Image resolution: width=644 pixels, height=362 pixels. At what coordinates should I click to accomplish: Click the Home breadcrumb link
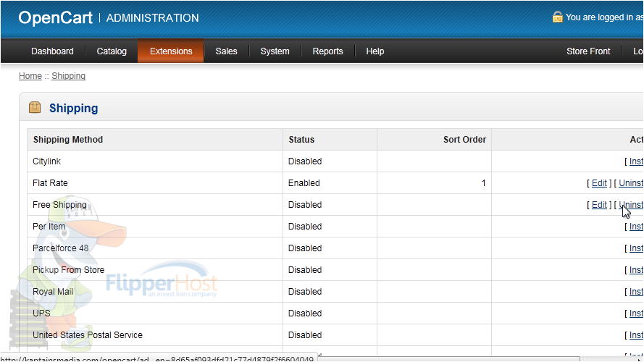30,76
